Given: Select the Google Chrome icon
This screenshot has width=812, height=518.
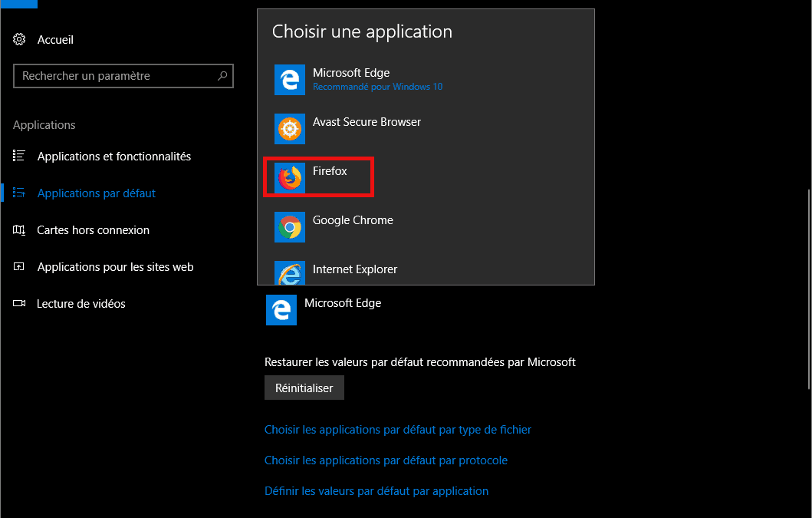Looking at the screenshot, I should (289, 227).
